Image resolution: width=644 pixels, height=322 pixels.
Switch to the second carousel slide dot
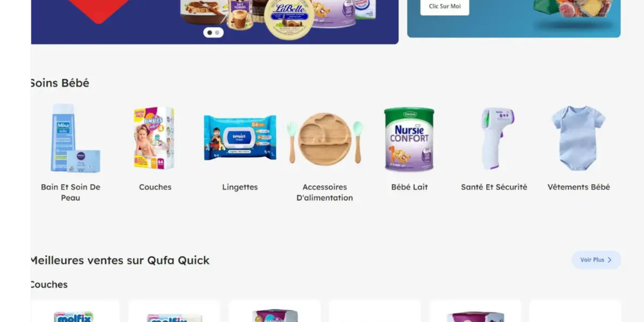(217, 33)
